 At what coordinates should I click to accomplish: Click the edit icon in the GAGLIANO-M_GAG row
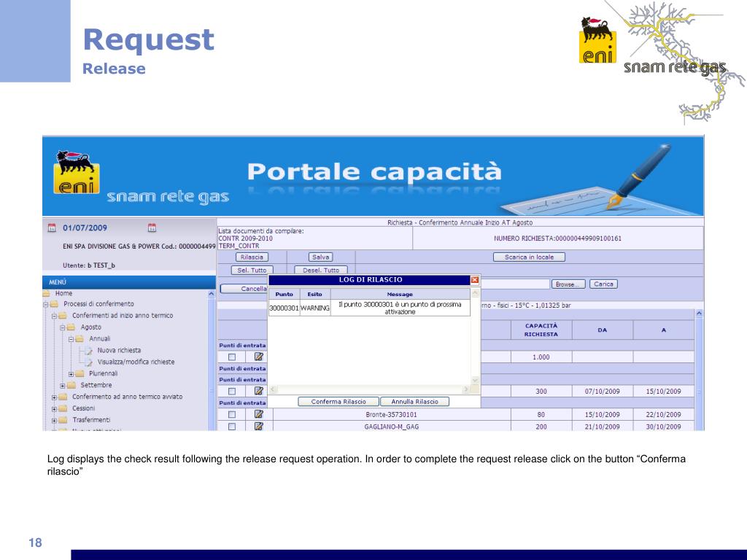pyautogui.click(x=259, y=426)
